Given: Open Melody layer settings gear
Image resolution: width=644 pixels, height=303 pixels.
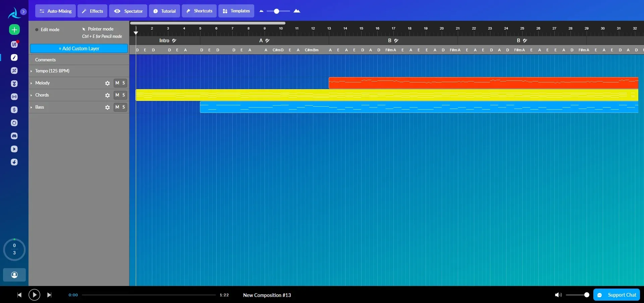Looking at the screenshot, I should 107,83.
